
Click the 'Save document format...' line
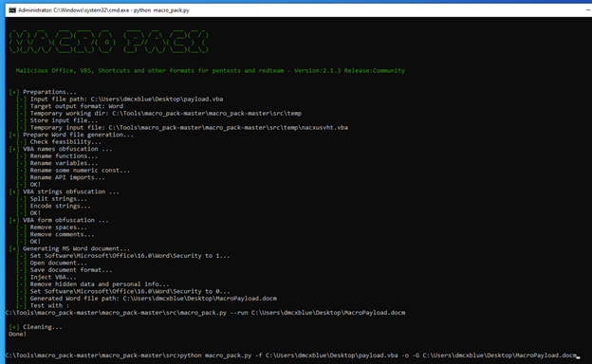(64, 270)
